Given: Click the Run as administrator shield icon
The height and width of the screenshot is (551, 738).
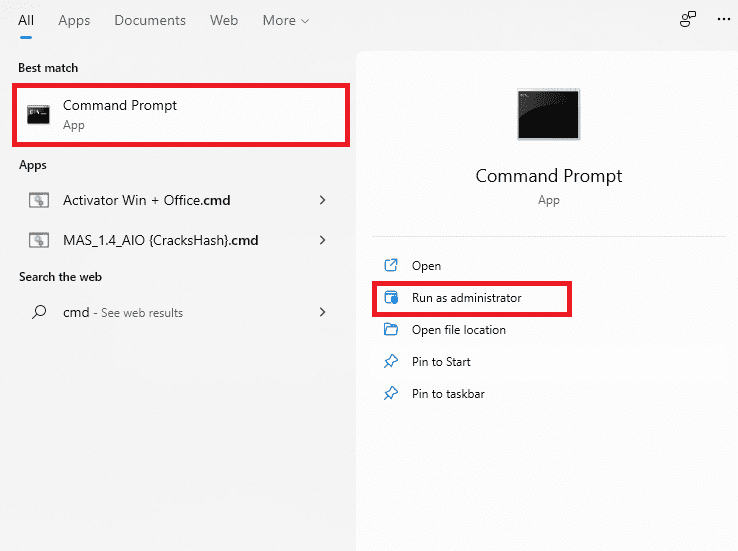Looking at the screenshot, I should (391, 297).
